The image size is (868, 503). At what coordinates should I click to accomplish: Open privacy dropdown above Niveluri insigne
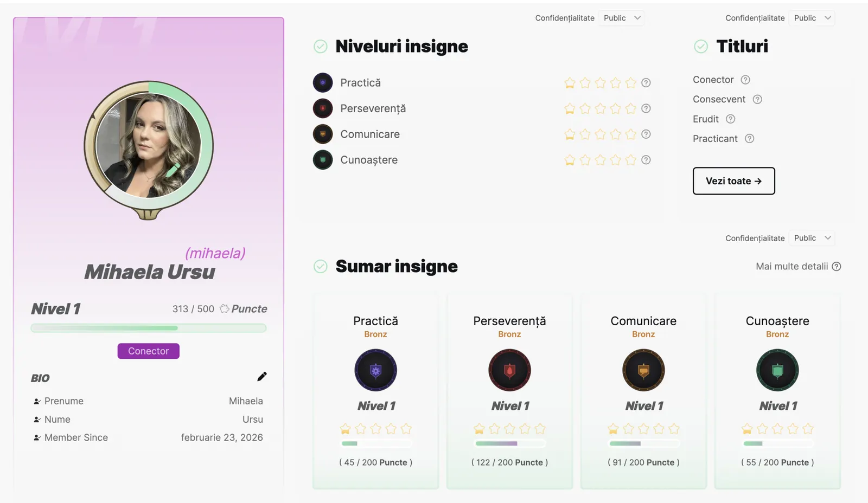tap(622, 18)
